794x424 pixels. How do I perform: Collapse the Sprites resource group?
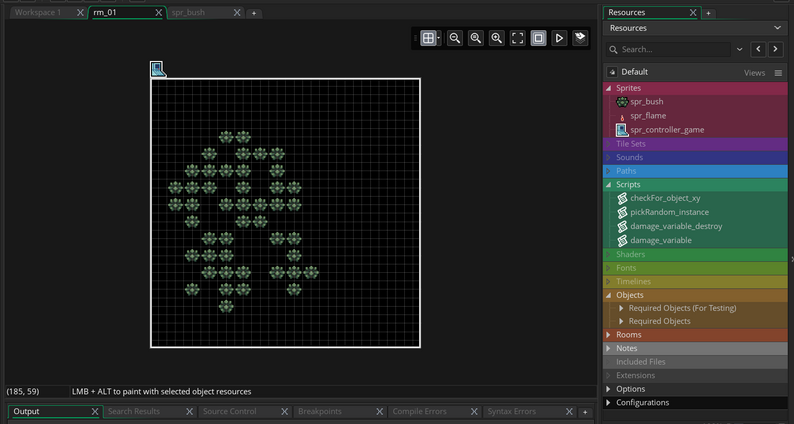click(x=608, y=88)
